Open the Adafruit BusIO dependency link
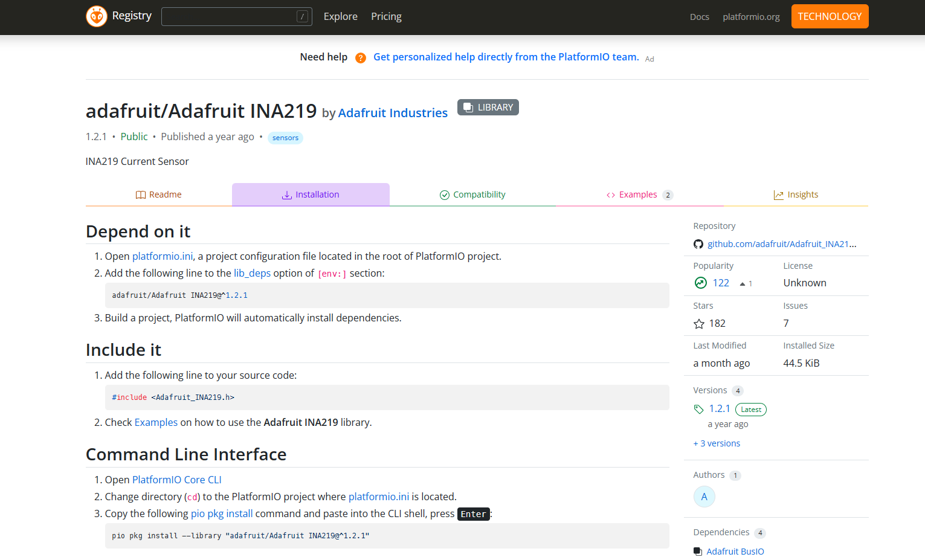The width and height of the screenshot is (925, 560). click(735, 552)
